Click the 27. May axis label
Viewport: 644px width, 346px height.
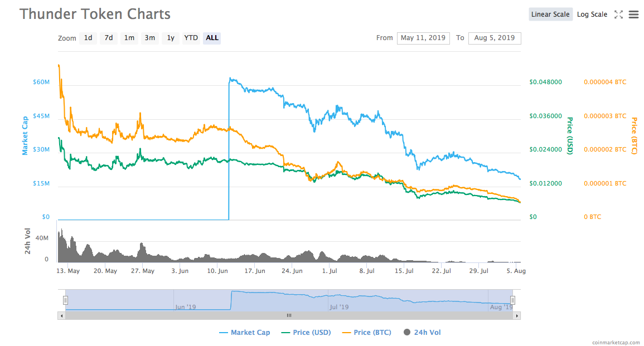143,271
